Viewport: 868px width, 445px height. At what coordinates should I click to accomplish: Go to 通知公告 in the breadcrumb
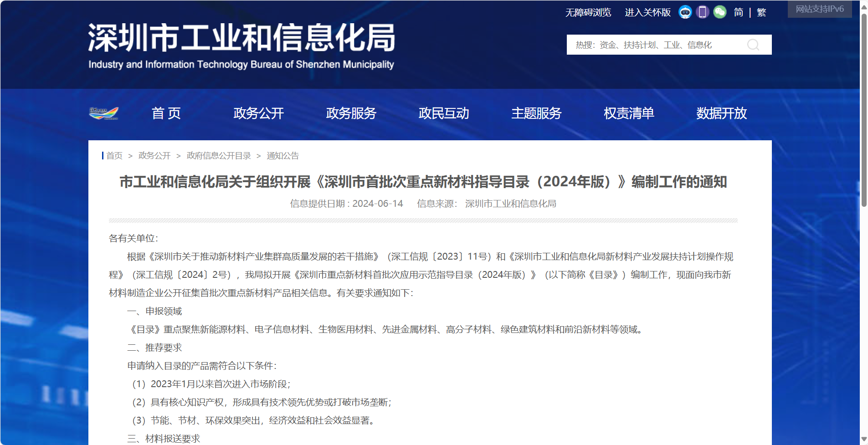[x=282, y=156]
